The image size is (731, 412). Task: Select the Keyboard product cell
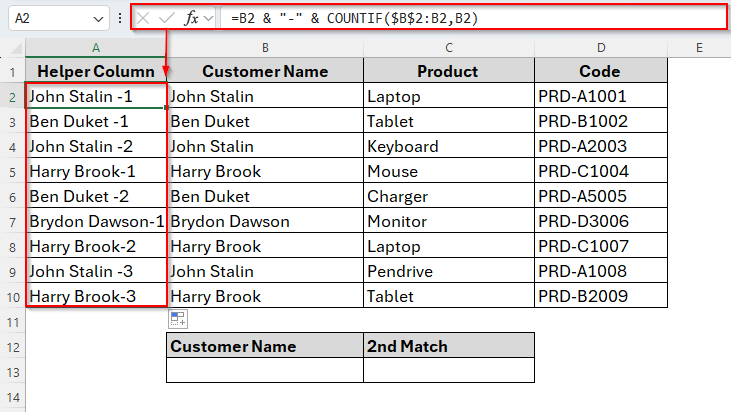coord(449,146)
